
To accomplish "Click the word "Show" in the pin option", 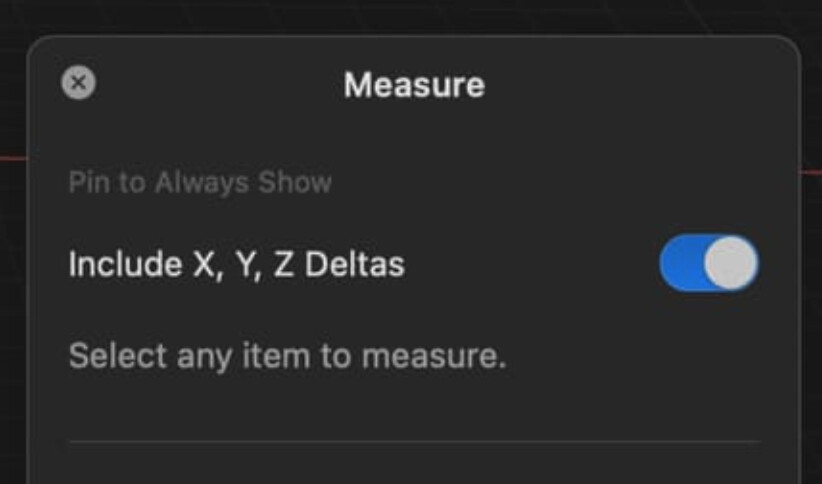I will (295, 182).
